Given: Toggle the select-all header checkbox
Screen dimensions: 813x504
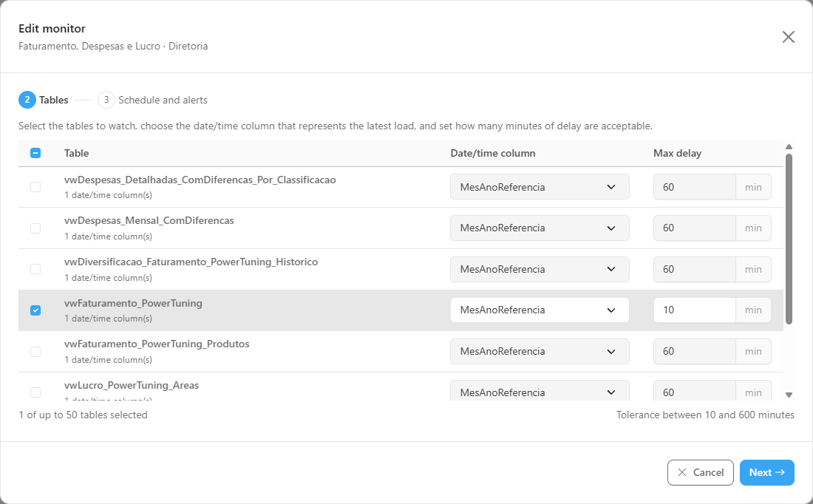Looking at the screenshot, I should 35,153.
